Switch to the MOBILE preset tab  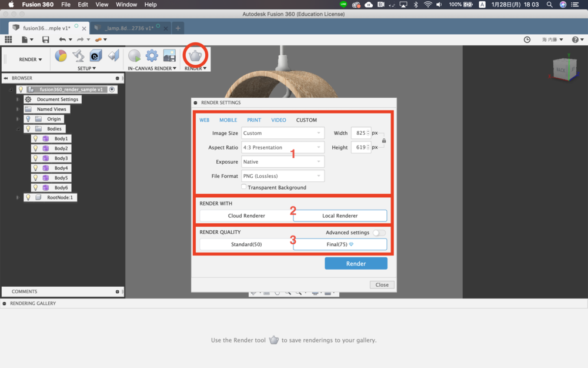[x=228, y=120]
